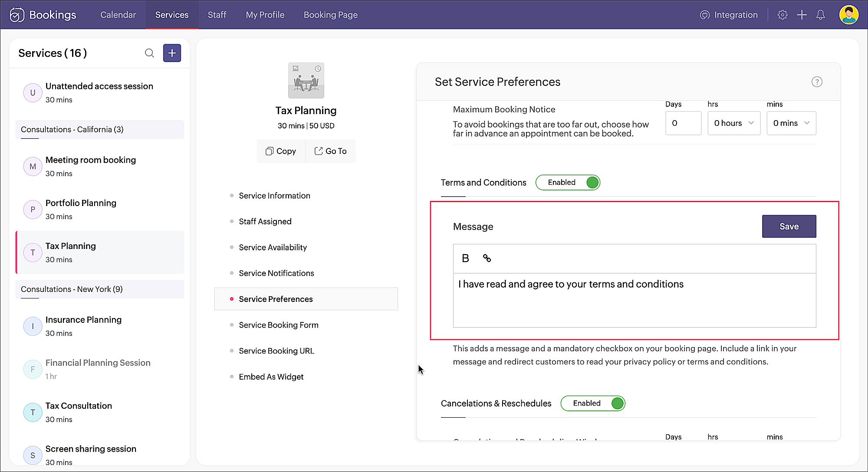Click the search services magnifier icon
The width and height of the screenshot is (868, 472).
(149, 53)
